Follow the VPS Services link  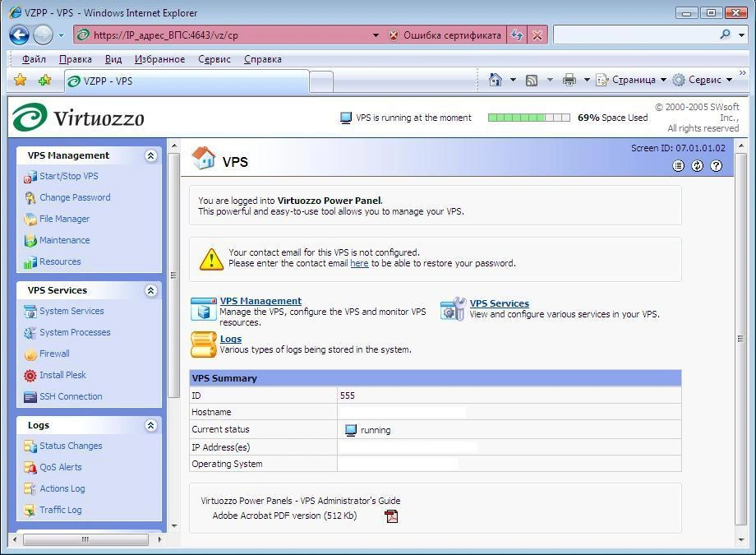pyautogui.click(x=500, y=303)
